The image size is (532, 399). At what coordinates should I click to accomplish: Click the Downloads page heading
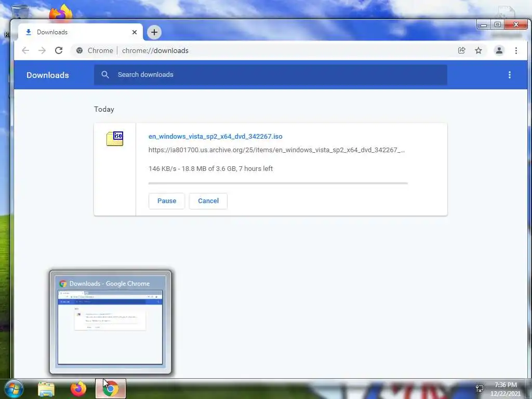48,75
